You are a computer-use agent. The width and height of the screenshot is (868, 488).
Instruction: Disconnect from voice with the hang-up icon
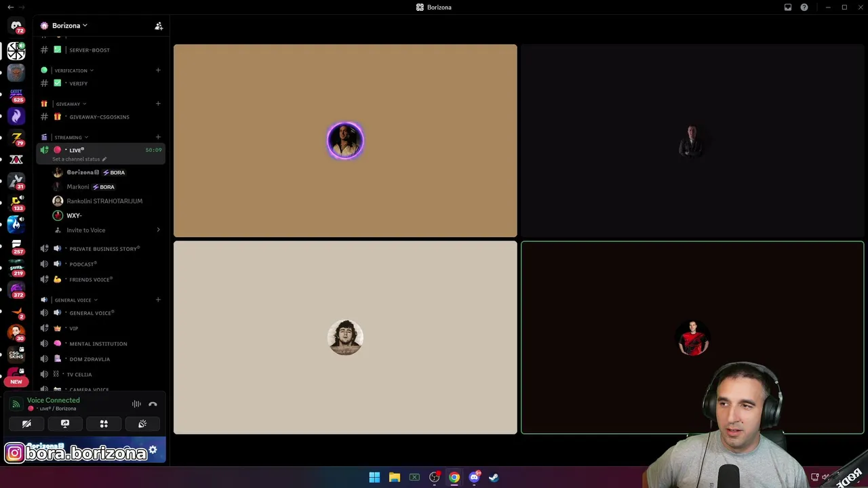(153, 404)
